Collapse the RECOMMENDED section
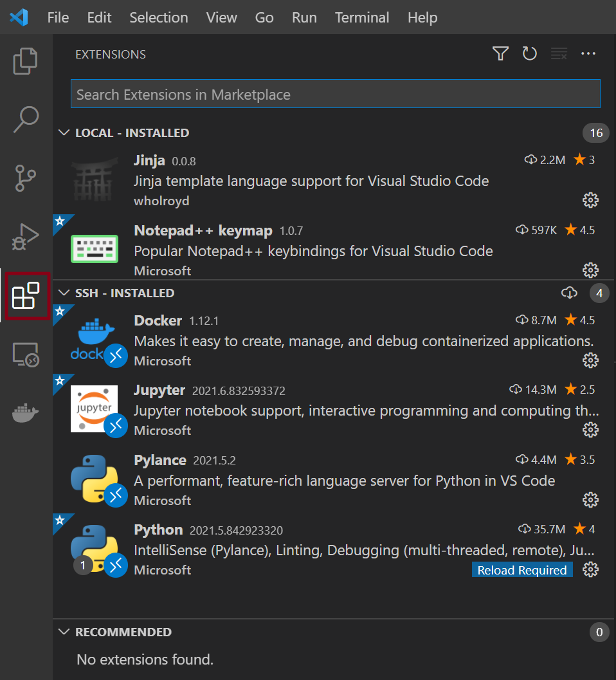616x680 pixels. pyautogui.click(x=64, y=632)
